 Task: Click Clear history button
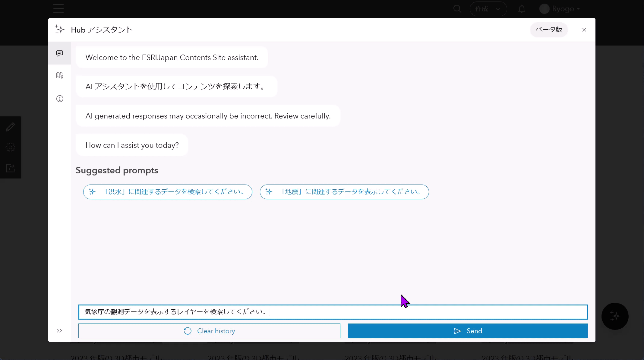point(209,331)
